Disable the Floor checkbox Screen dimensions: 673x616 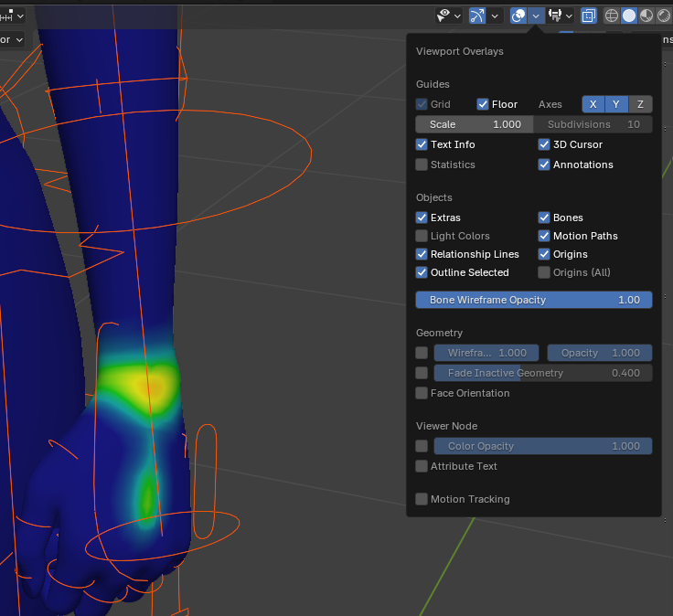pos(483,104)
